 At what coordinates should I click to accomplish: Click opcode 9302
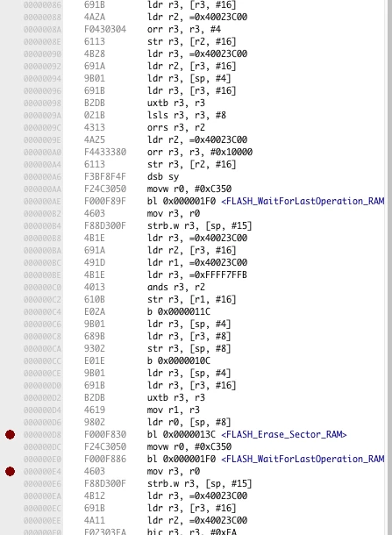pyautogui.click(x=95, y=349)
